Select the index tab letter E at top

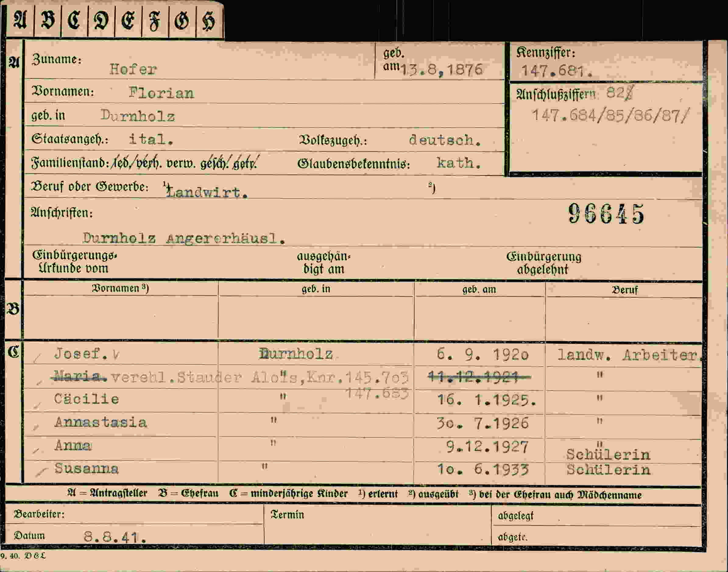coord(128,20)
